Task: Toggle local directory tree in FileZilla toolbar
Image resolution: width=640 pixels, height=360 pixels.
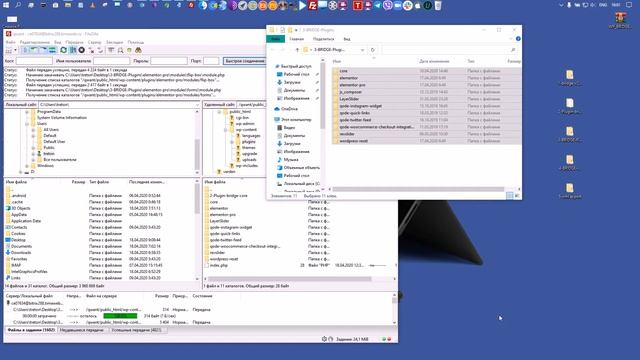Action: tap(34, 50)
